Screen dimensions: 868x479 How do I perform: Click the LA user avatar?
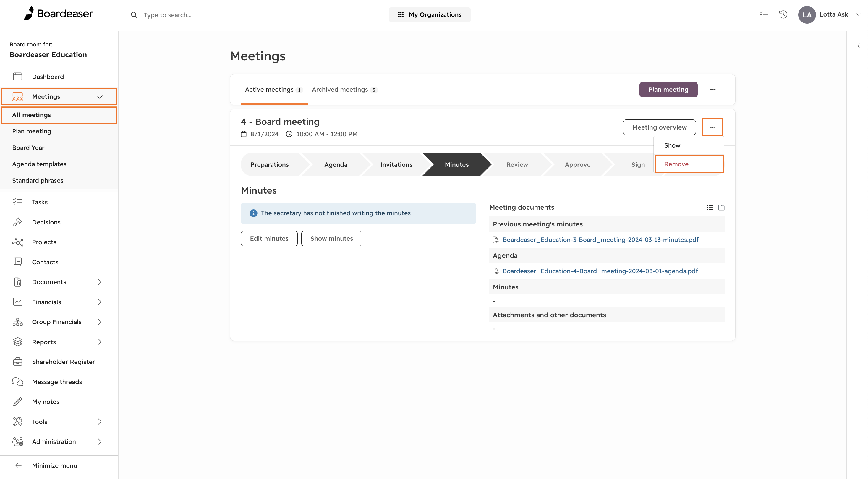click(807, 14)
